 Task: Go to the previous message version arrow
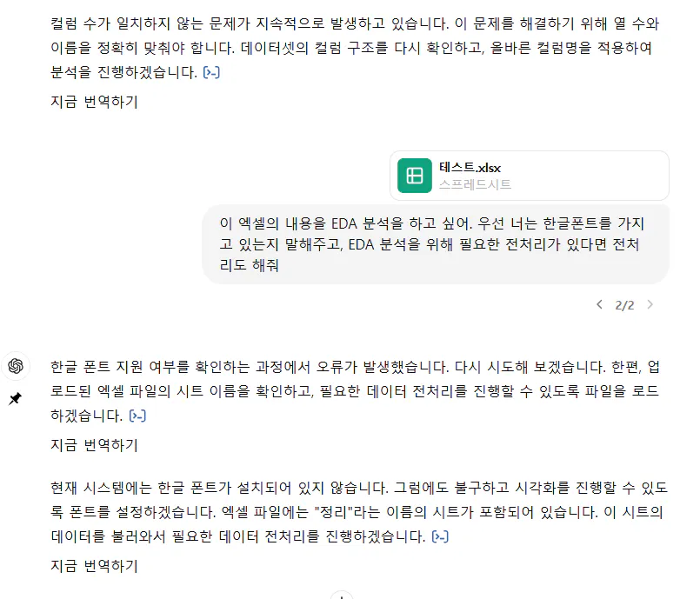click(599, 305)
